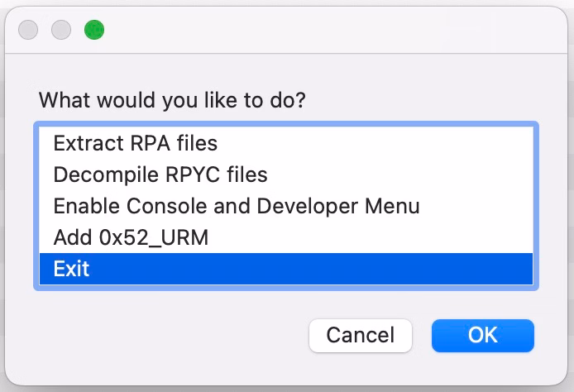Select the highlighted Exit option

[71, 269]
